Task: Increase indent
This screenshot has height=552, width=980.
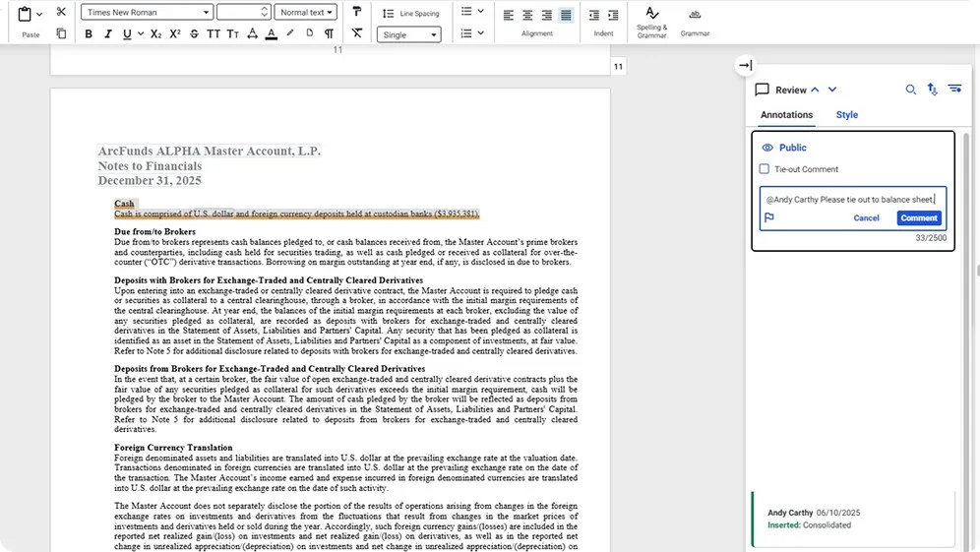Action: pos(613,15)
